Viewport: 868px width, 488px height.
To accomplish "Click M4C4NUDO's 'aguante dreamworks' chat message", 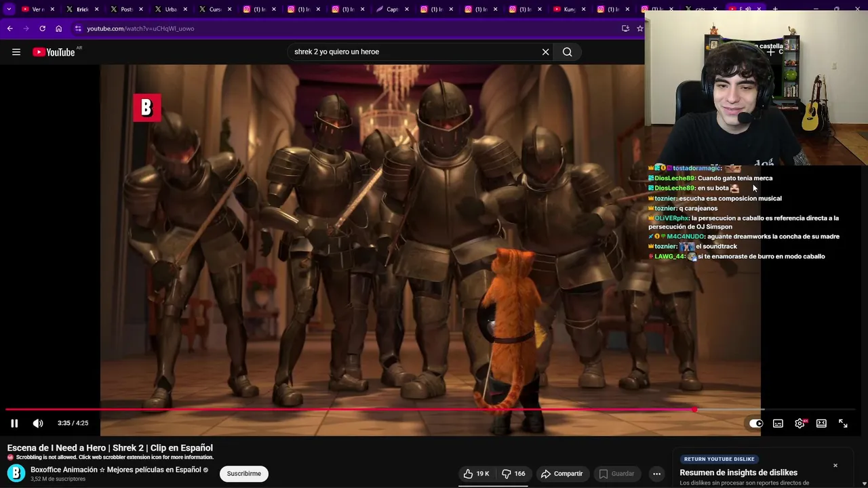I will pos(744,237).
